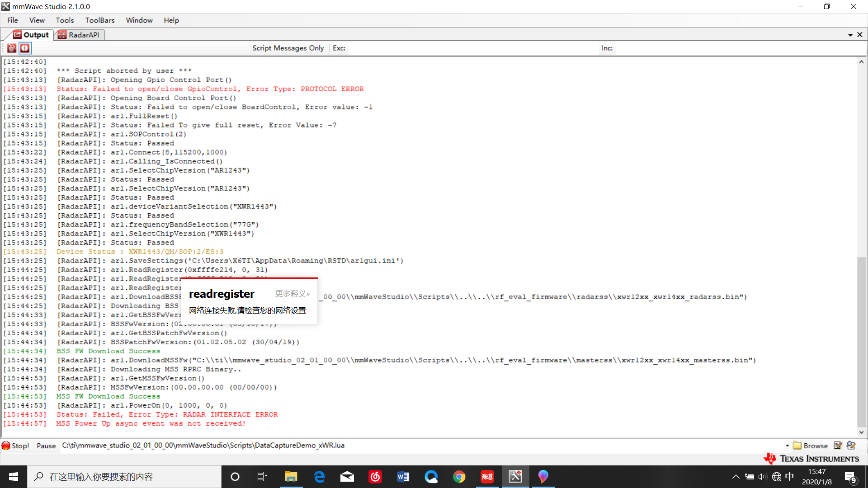Viewport: 868px width, 488px height.
Task: Expand the script path dropdown arrow
Action: point(787,446)
